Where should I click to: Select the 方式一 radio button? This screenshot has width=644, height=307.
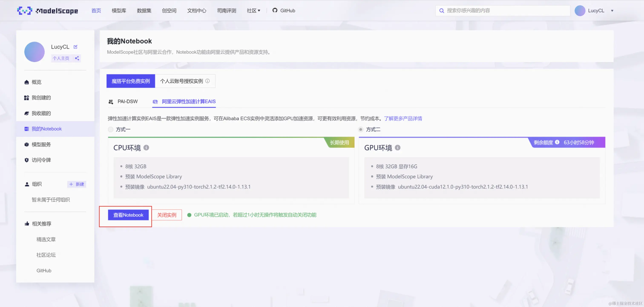pos(111,129)
